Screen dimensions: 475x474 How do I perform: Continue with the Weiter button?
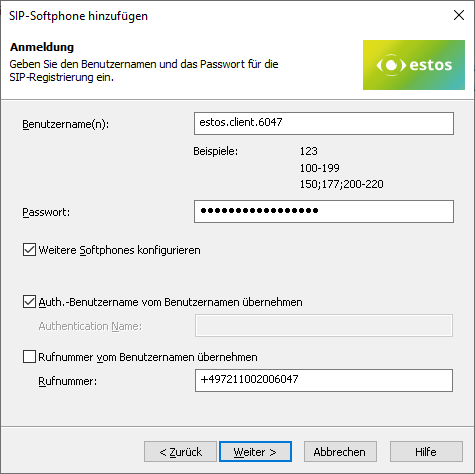pos(255,452)
